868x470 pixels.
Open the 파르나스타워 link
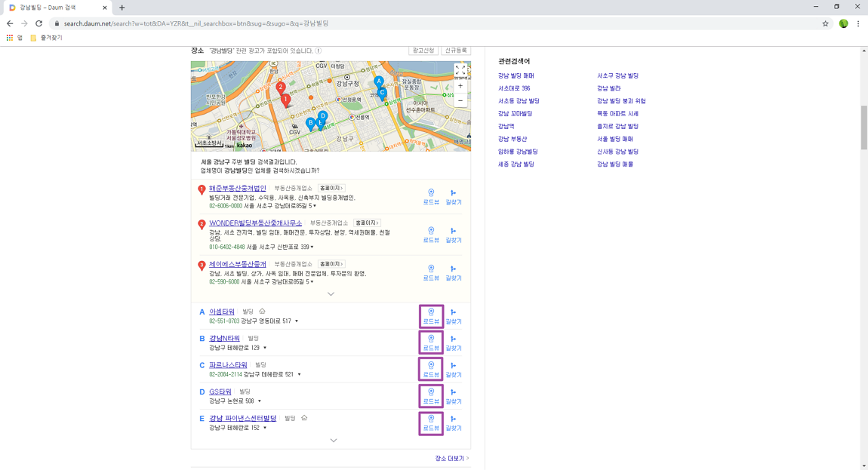click(228, 365)
